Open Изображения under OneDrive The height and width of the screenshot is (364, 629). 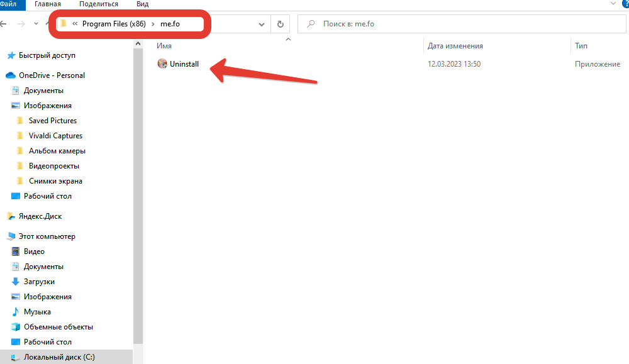coord(47,106)
